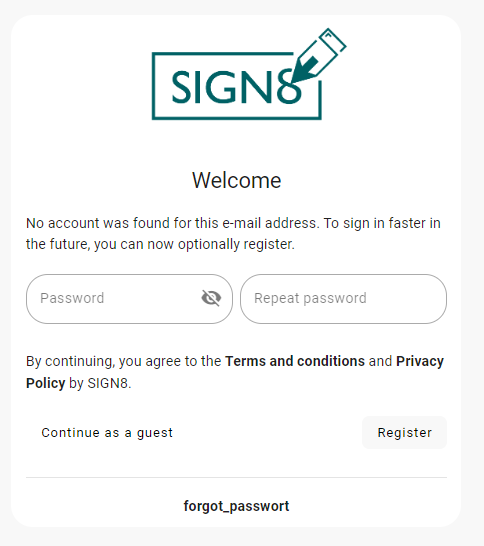
Task: Click the Welcome heading
Action: pos(236,180)
